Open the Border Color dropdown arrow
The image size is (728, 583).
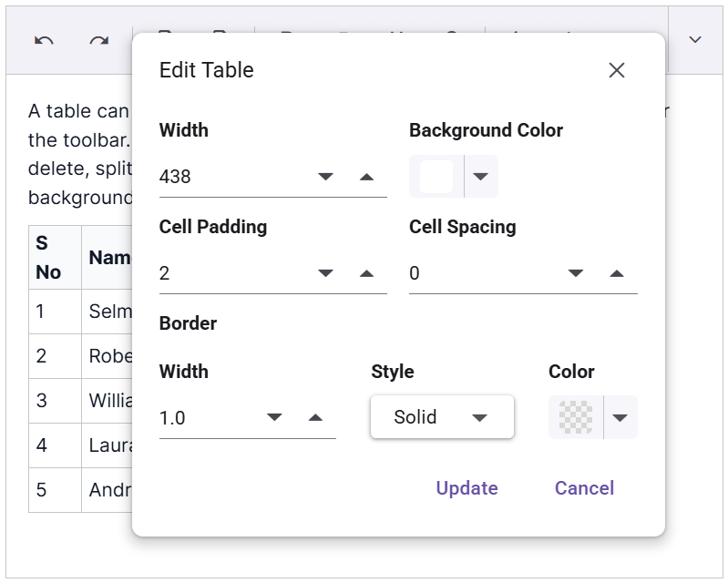tap(620, 417)
